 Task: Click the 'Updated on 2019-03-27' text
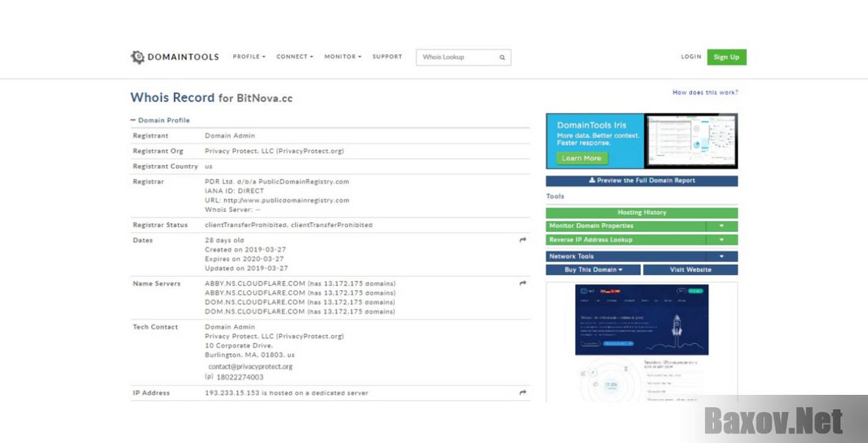tap(246, 268)
